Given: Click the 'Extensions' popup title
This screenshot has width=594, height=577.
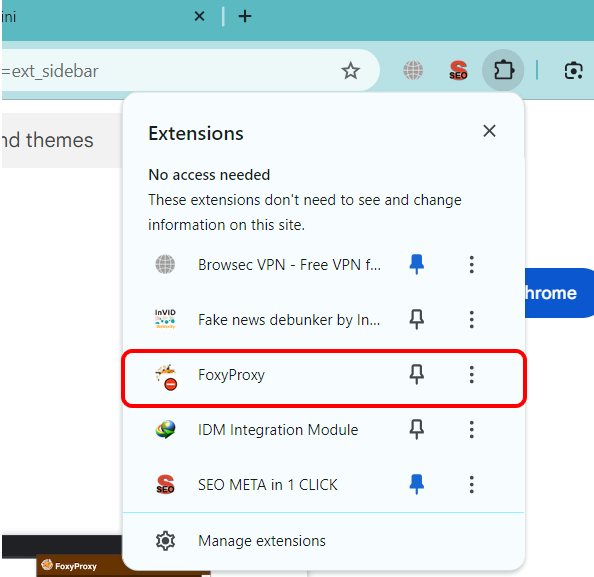Looking at the screenshot, I should coord(196,133).
